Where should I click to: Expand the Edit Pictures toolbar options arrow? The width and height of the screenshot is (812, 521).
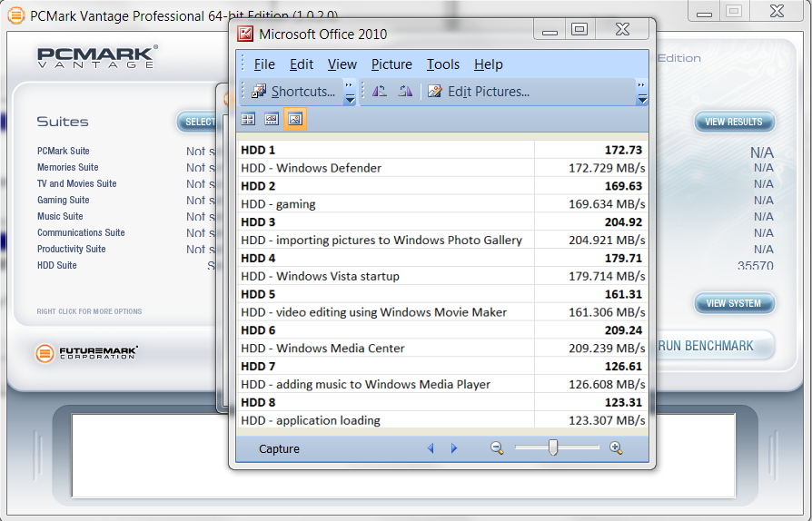(x=642, y=93)
